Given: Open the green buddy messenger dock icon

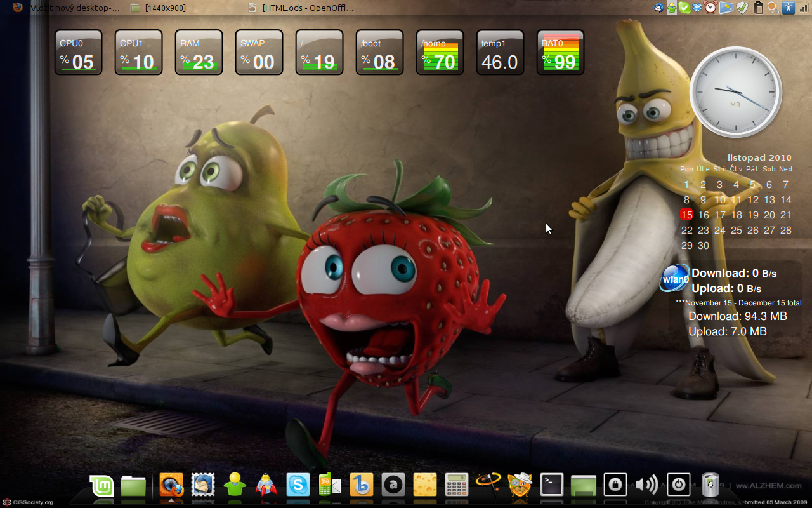Looking at the screenshot, I should pos(235,485).
